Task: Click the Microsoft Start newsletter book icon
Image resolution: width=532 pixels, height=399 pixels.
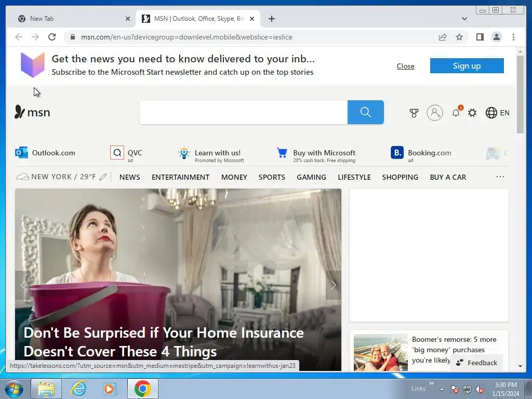Action: [33, 65]
